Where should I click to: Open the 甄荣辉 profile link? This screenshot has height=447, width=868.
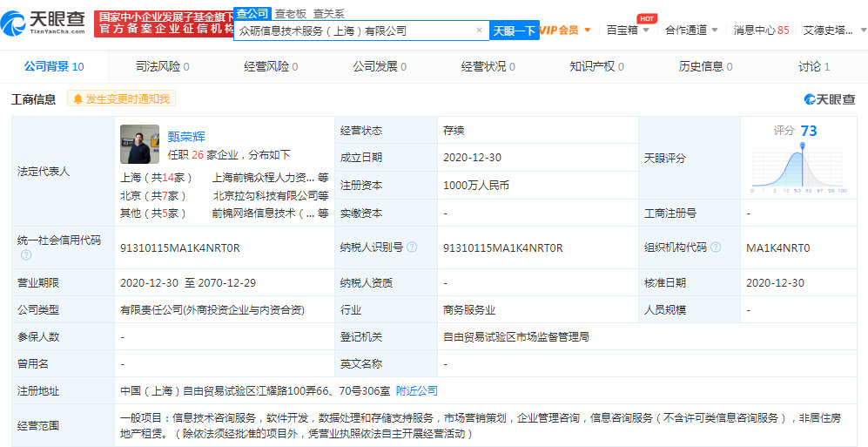pos(186,137)
